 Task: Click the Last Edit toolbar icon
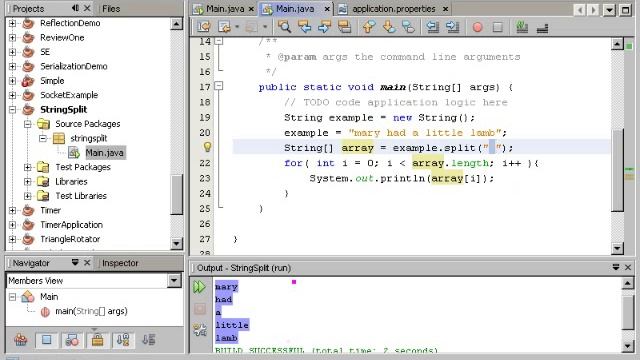[x=204, y=27]
